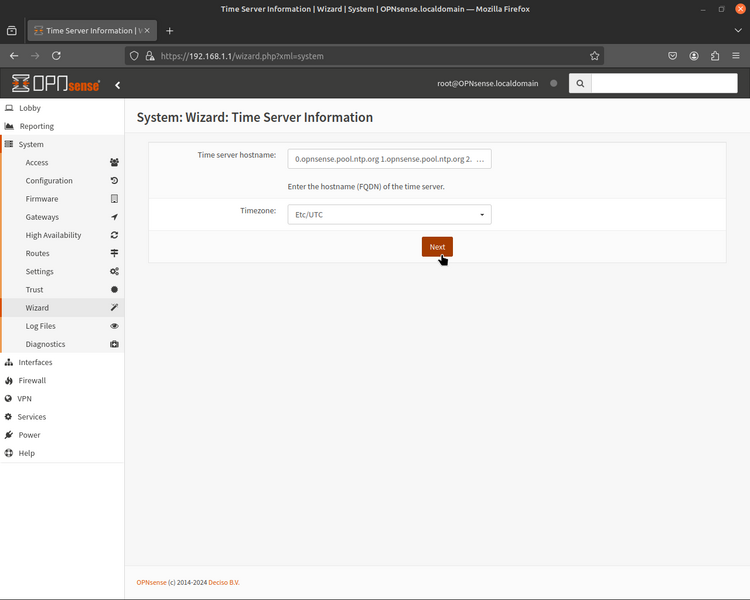
Task: Click the Next button
Action: tap(437, 247)
